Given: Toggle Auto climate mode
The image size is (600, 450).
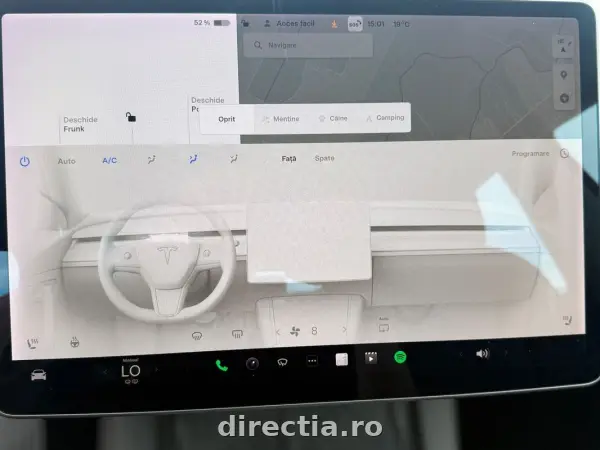Looking at the screenshot, I should 67,161.
